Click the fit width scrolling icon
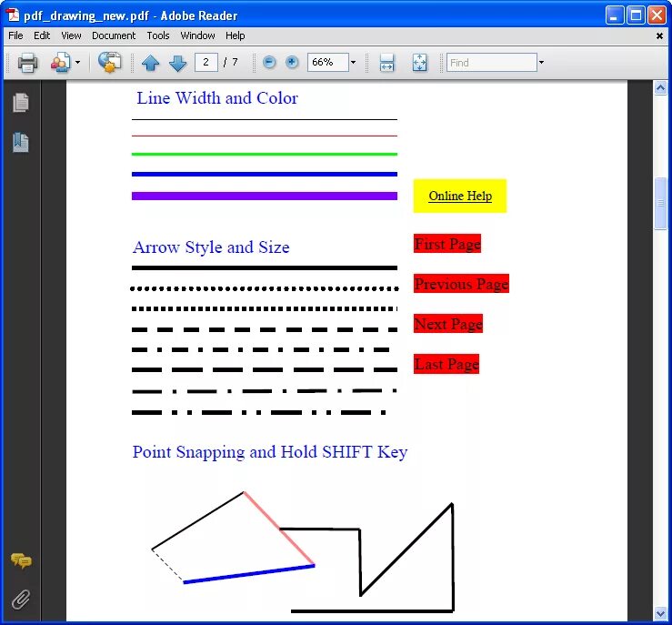 386,63
